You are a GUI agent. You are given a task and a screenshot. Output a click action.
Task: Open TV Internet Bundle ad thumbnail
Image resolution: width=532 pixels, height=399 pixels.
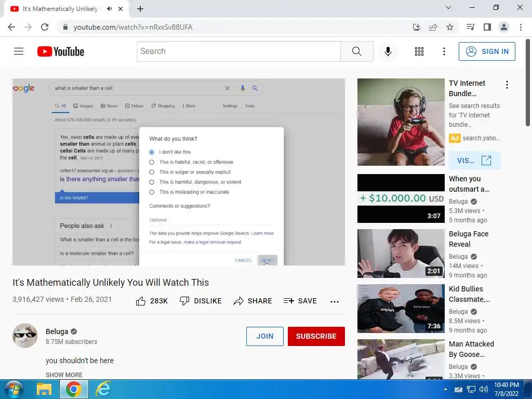click(x=401, y=122)
